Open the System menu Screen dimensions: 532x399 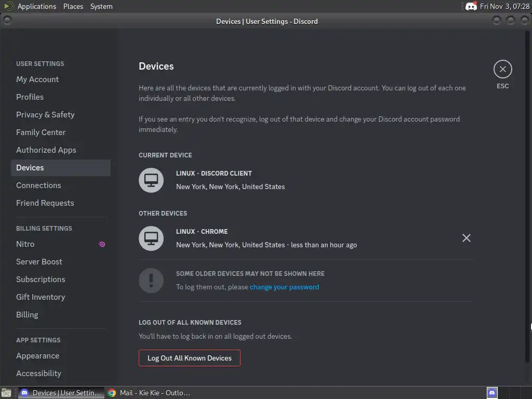click(x=101, y=6)
